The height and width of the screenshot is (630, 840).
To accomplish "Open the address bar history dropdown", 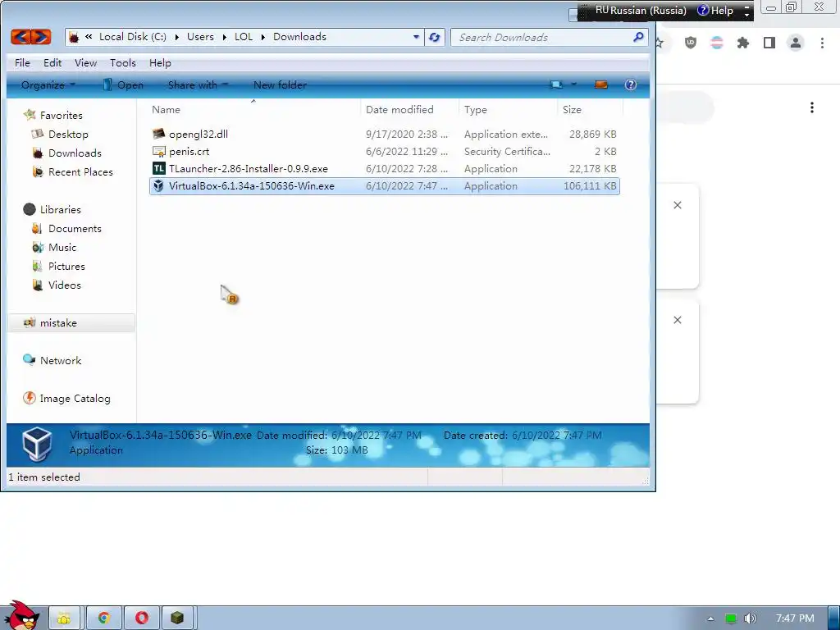I will [416, 38].
